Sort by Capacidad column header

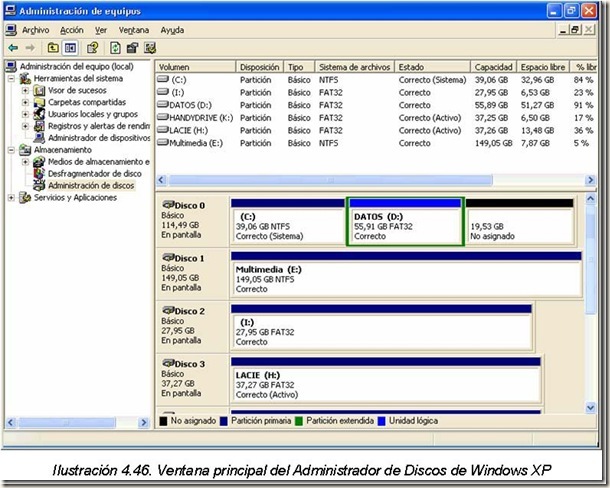tap(493, 67)
